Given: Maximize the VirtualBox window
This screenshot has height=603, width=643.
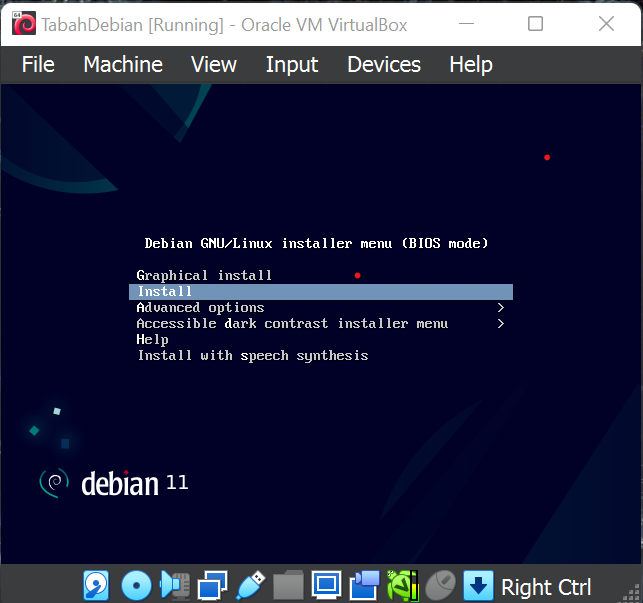Looking at the screenshot, I should [x=536, y=24].
